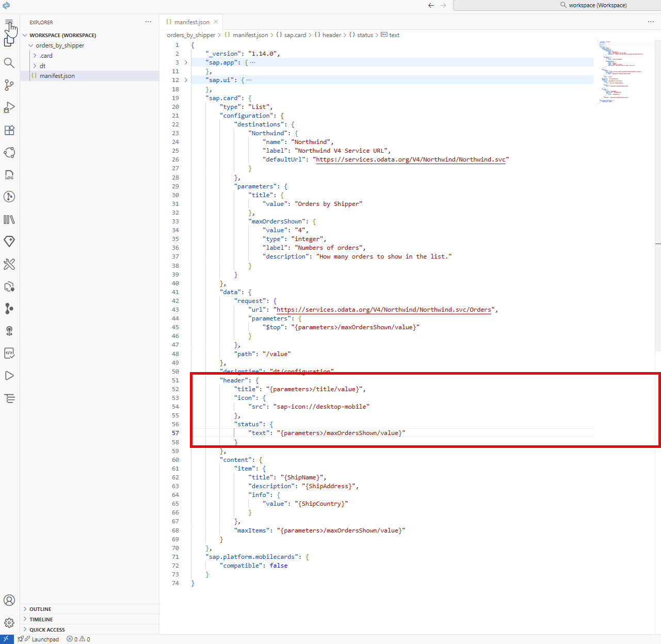
Task: Click the "maxItems" key on line 68
Action: pos(252,530)
